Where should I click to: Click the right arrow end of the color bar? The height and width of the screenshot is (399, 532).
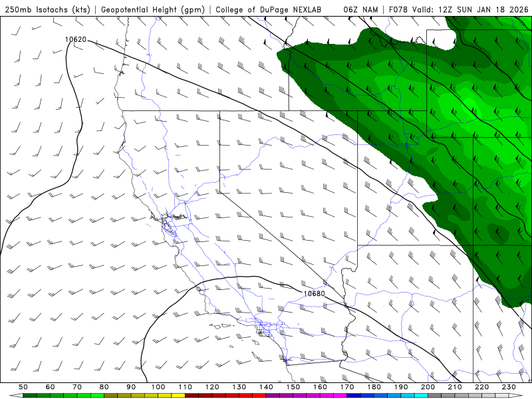(516, 396)
